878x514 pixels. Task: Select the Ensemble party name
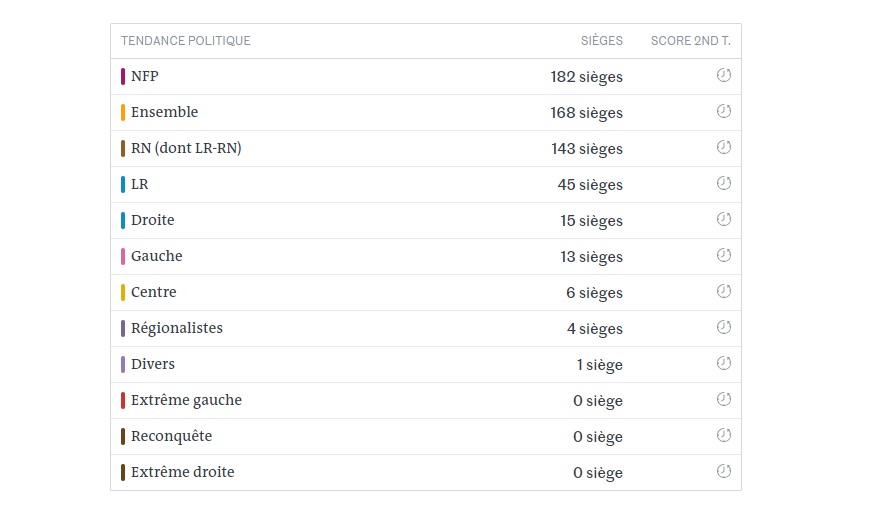coord(165,112)
